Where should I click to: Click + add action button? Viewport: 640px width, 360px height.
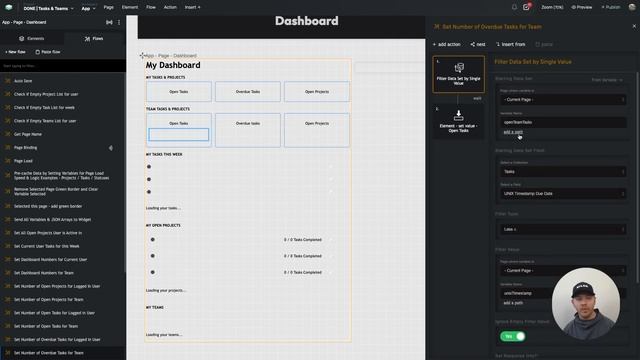point(447,44)
